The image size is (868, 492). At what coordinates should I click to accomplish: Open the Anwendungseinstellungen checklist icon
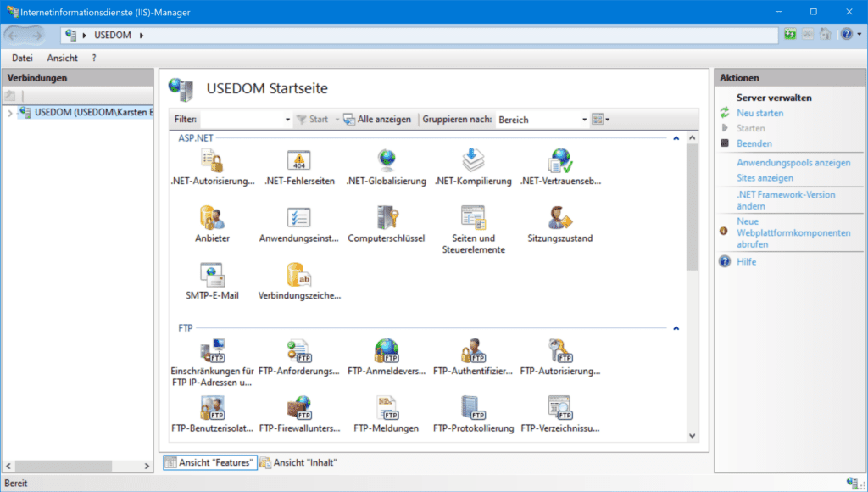299,218
